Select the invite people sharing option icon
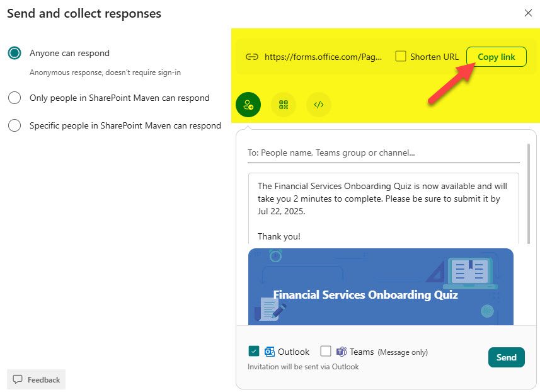 pos(248,105)
